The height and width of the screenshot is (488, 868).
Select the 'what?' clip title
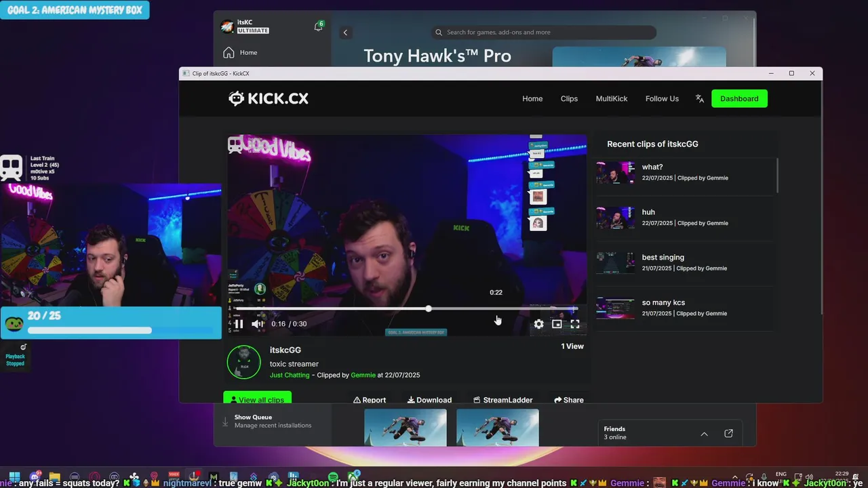pyautogui.click(x=652, y=167)
